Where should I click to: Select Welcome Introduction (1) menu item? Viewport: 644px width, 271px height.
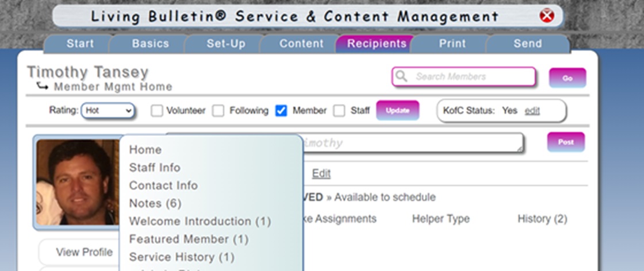[x=200, y=222]
